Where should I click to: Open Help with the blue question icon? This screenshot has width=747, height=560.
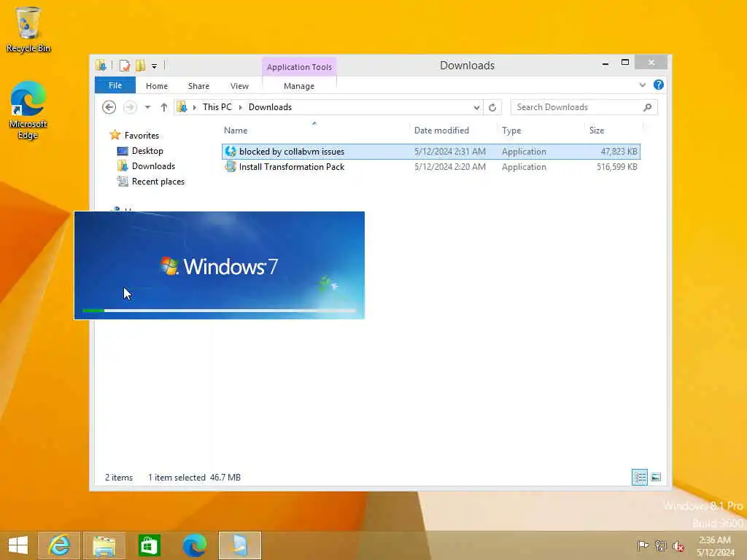coord(659,85)
